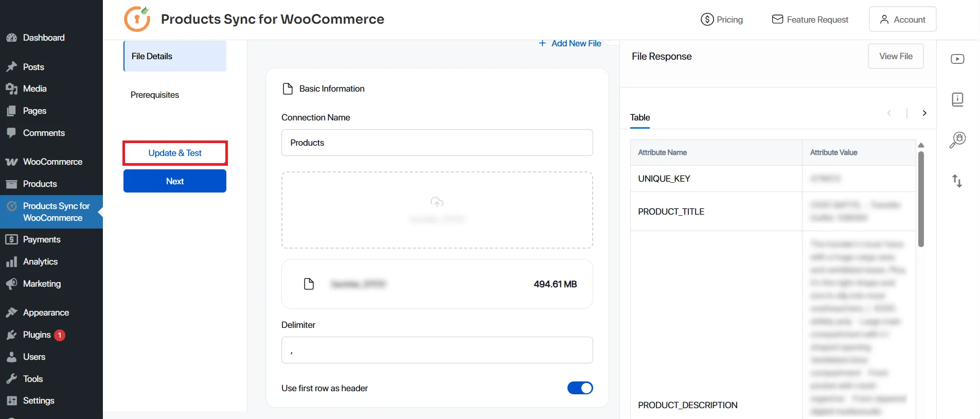The width and height of the screenshot is (980, 419).
Task: Click the Settings sliders icon
Action: point(11,400)
